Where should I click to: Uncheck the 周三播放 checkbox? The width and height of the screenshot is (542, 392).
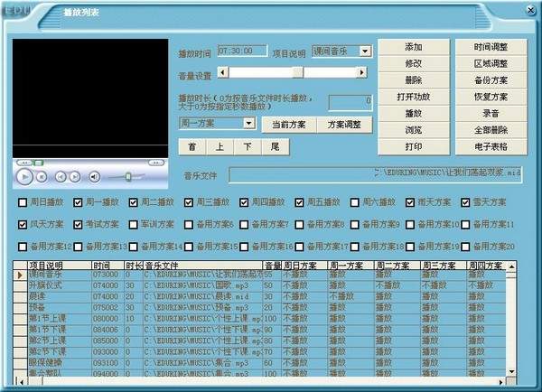(x=190, y=202)
